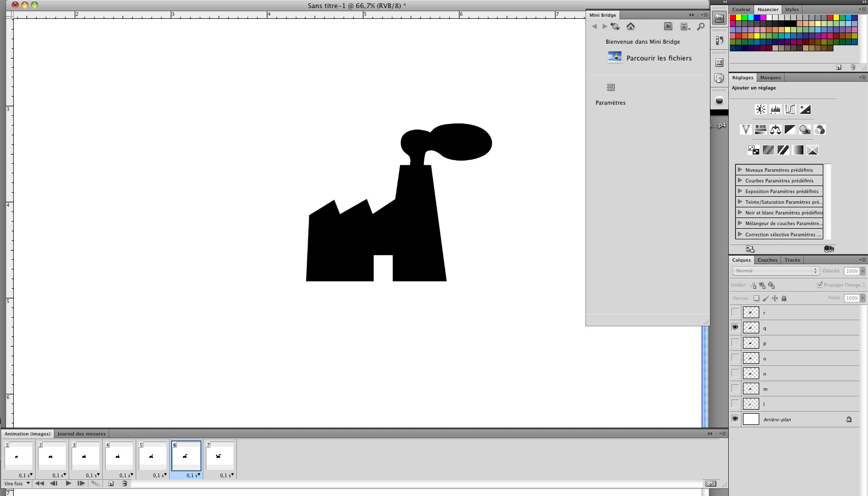Open the Normal blend mode dropdown
Screen dimensions: 868x496
pos(775,271)
